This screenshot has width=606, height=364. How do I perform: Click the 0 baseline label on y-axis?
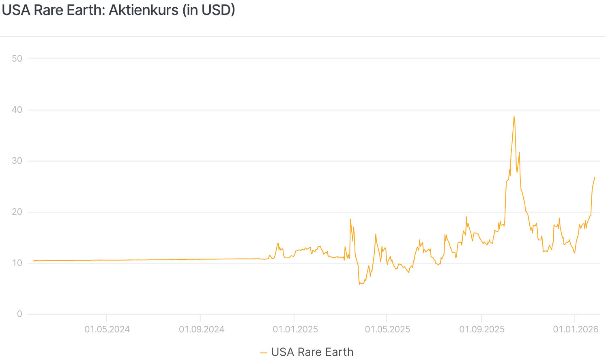(x=19, y=314)
